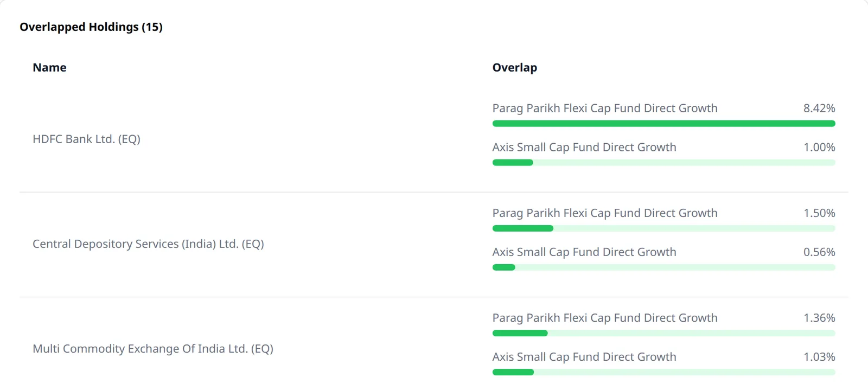Click the Overlapped Holdings (15) heading

(x=91, y=27)
